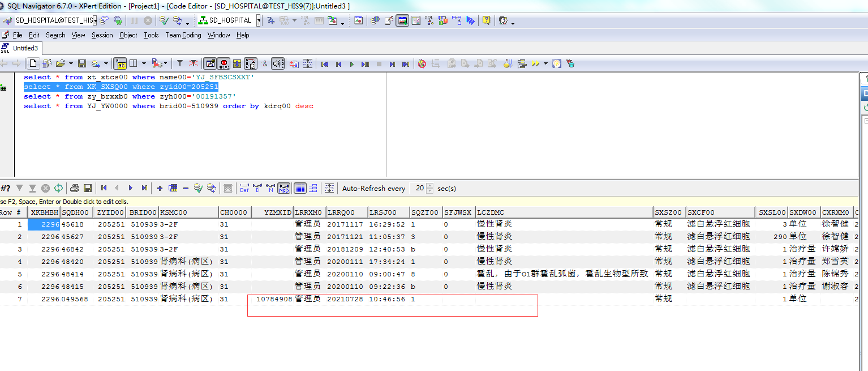Click Execute to end (last step) icon
Screen dimensions: 868x371
[406, 64]
